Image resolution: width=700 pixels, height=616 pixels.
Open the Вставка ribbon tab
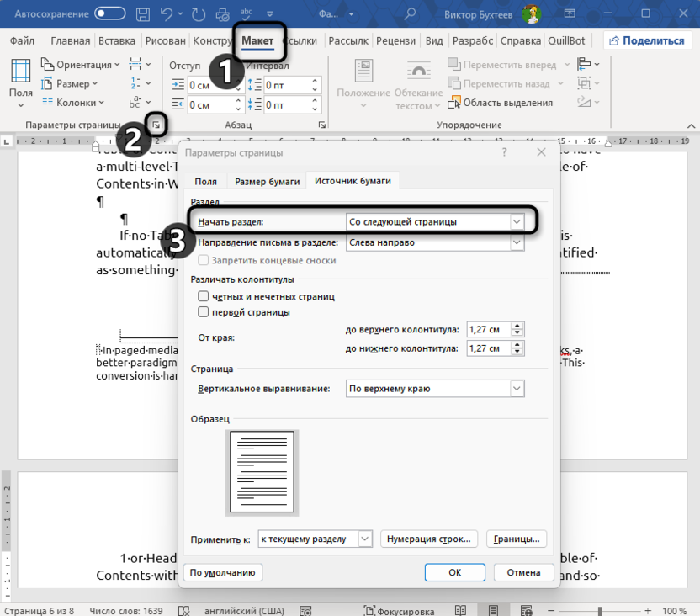click(116, 41)
